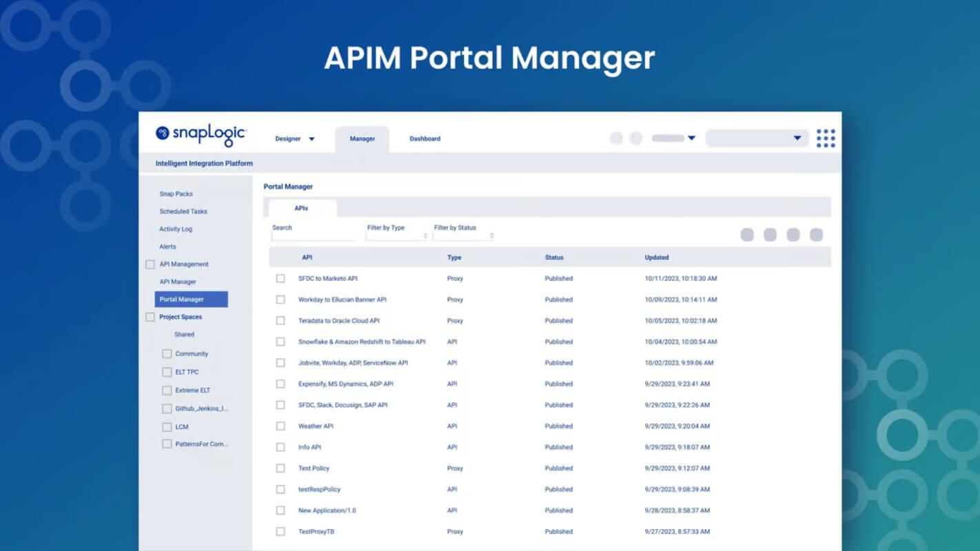This screenshot has height=551, width=980.
Task: Click in the Search field
Action: pyautogui.click(x=314, y=236)
